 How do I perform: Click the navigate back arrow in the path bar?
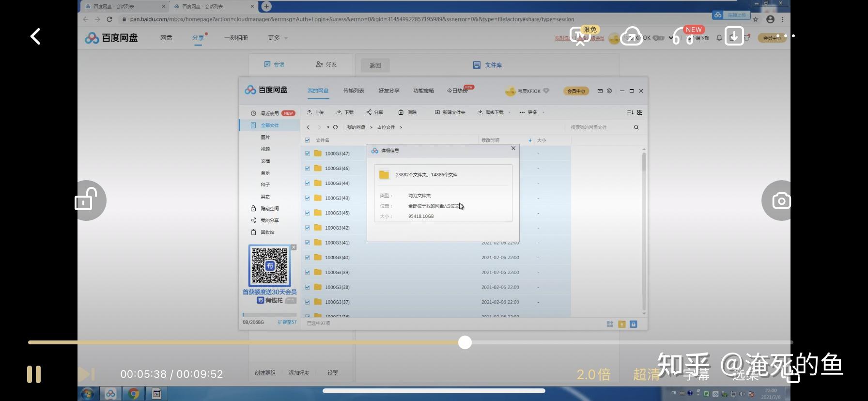pyautogui.click(x=308, y=127)
